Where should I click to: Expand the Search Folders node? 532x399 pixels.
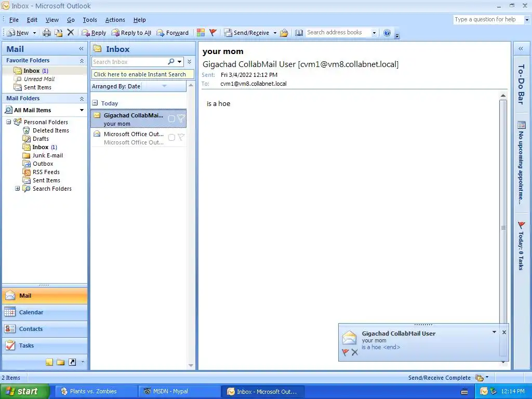tap(17, 188)
